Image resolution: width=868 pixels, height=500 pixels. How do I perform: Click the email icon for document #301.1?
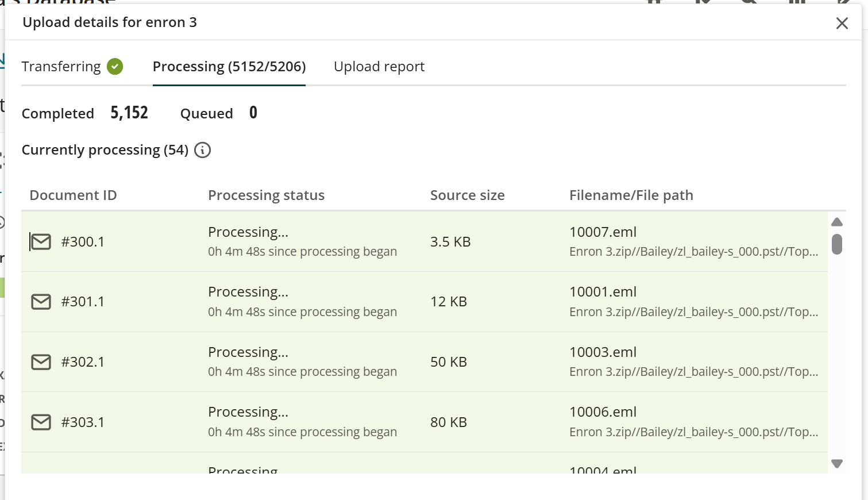point(41,302)
